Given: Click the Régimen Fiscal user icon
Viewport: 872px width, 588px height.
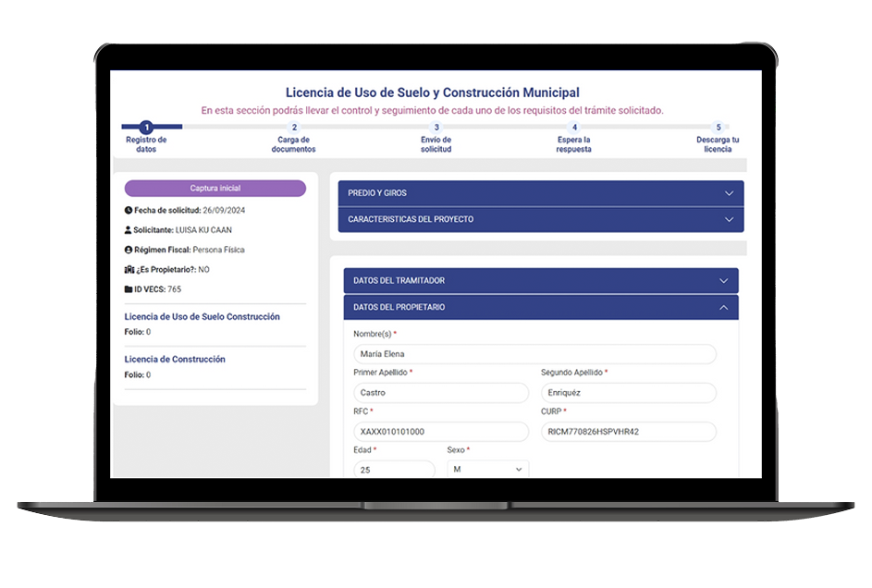Looking at the screenshot, I should click(129, 250).
